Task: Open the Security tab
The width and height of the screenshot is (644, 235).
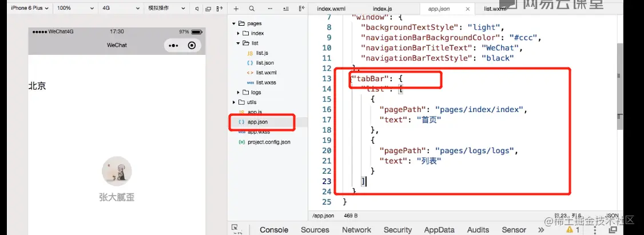Action: coord(397,230)
